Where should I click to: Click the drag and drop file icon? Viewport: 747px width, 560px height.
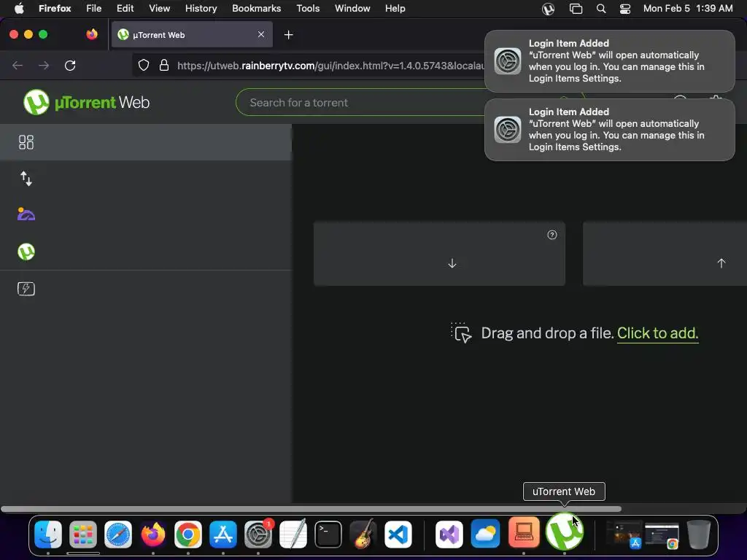click(461, 332)
